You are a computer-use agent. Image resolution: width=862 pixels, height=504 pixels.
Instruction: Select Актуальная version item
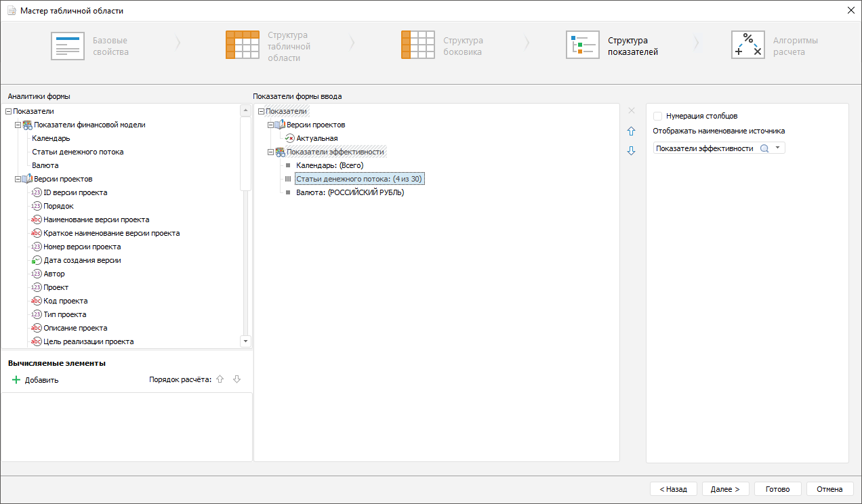[x=317, y=138]
